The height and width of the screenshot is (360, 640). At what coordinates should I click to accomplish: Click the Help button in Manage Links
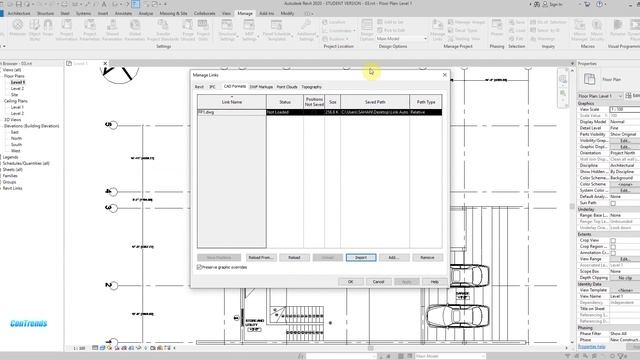click(435, 282)
